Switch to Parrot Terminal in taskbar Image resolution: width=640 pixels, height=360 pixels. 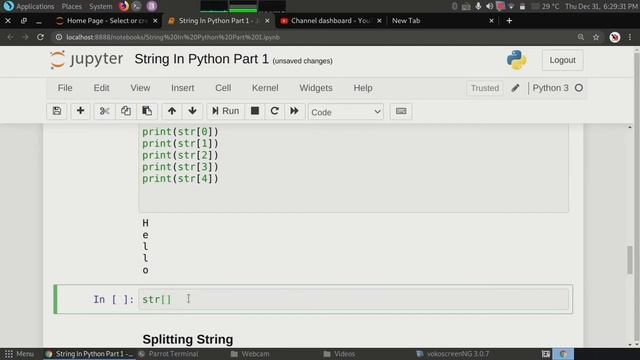168,354
